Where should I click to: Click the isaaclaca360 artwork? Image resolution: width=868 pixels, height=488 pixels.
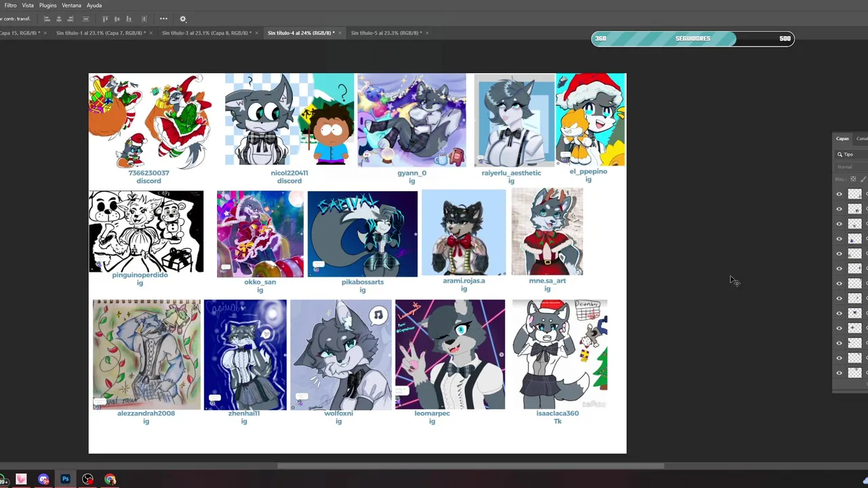tap(560, 354)
